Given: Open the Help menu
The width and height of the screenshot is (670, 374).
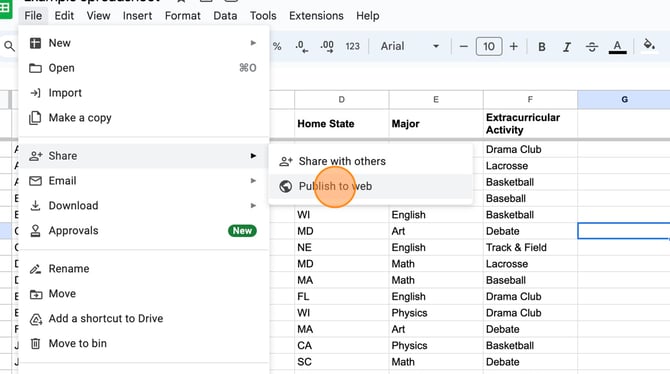Looking at the screenshot, I should tap(367, 16).
